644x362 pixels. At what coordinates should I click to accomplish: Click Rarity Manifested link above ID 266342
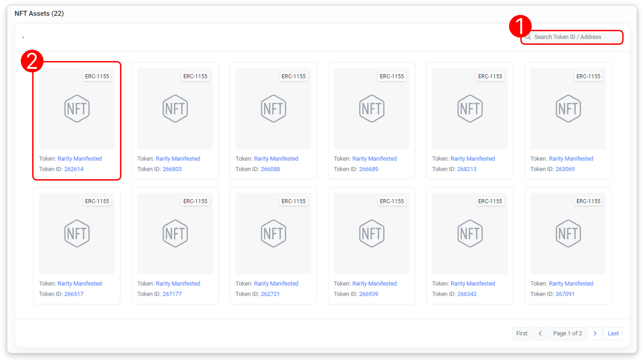(472, 283)
